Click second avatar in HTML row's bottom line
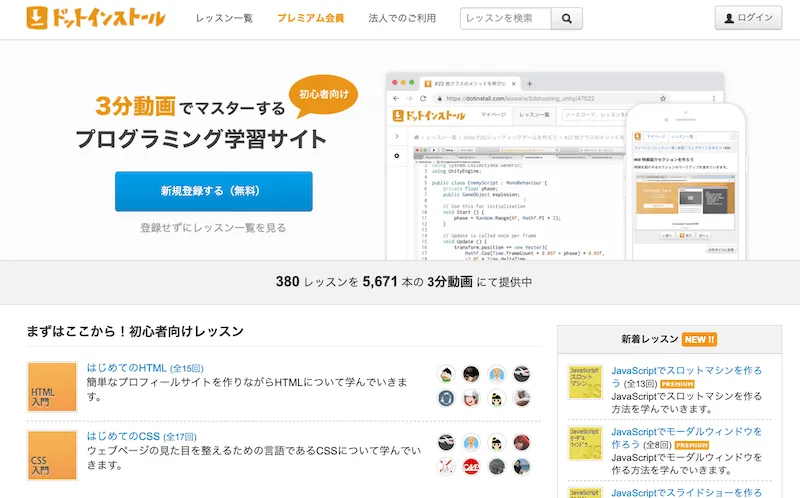This screenshot has width=800, height=498. (x=471, y=398)
